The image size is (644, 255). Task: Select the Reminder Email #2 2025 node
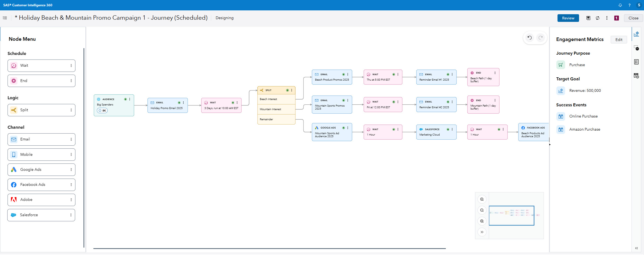coord(436,105)
